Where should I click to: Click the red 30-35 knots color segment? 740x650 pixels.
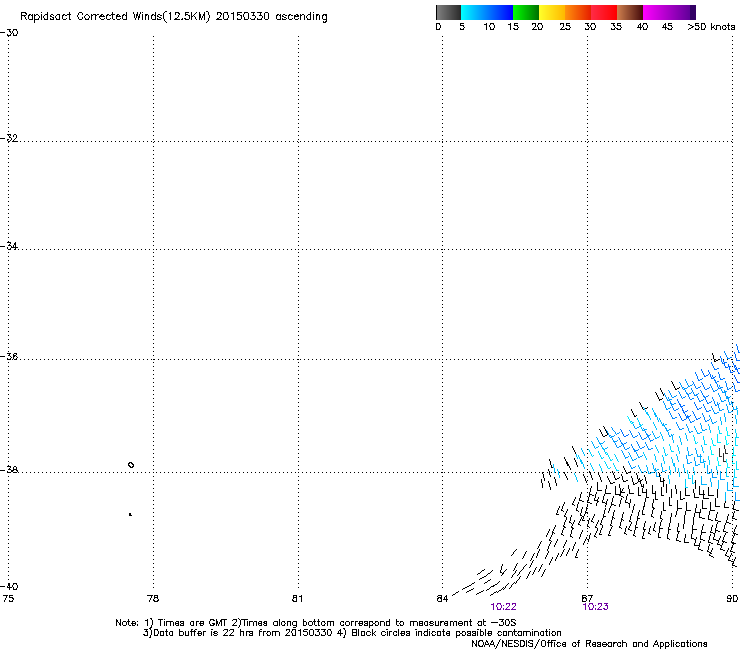point(604,12)
